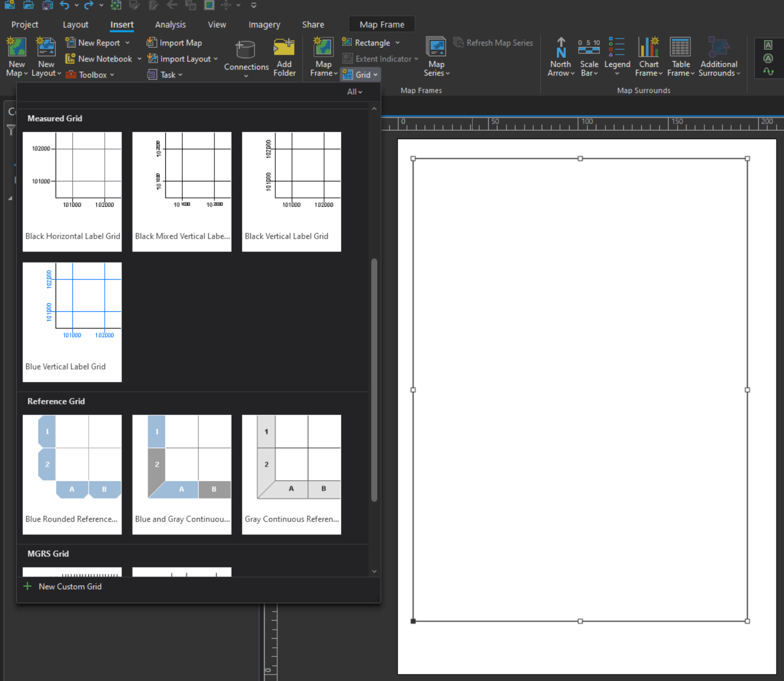Click the grid gallery vertical scrollbar
The image size is (784, 681).
374,380
